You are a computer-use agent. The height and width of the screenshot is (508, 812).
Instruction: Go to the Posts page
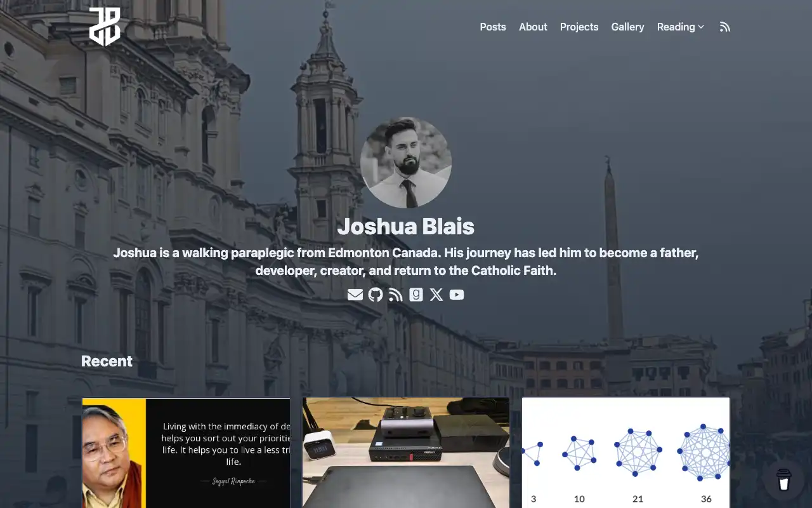tap(493, 27)
